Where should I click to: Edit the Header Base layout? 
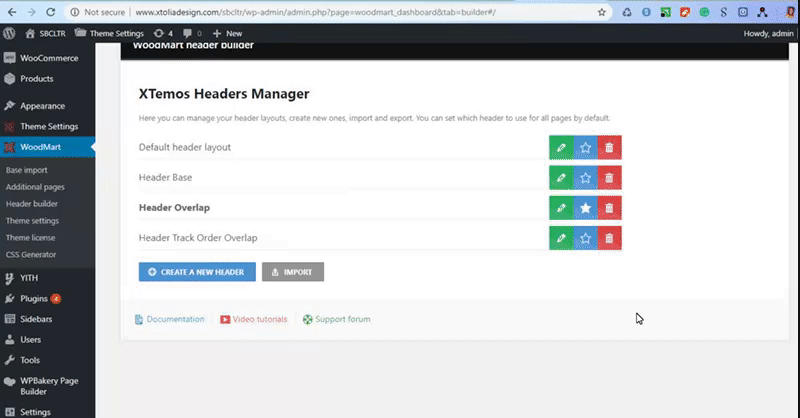click(x=561, y=178)
